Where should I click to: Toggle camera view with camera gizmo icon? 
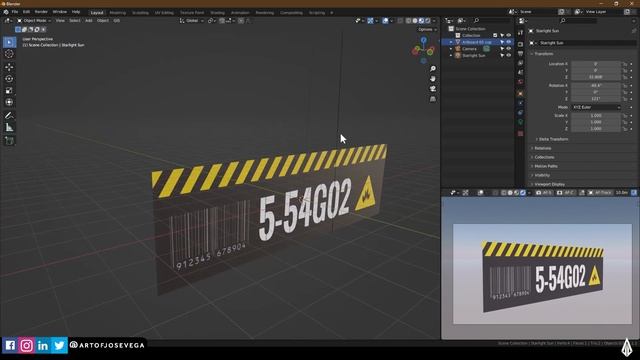coord(433,89)
